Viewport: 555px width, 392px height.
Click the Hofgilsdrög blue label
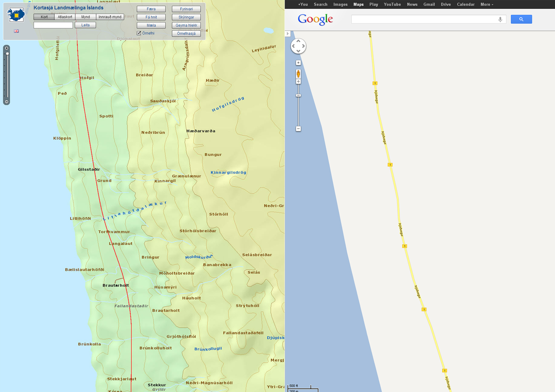pyautogui.click(x=228, y=104)
